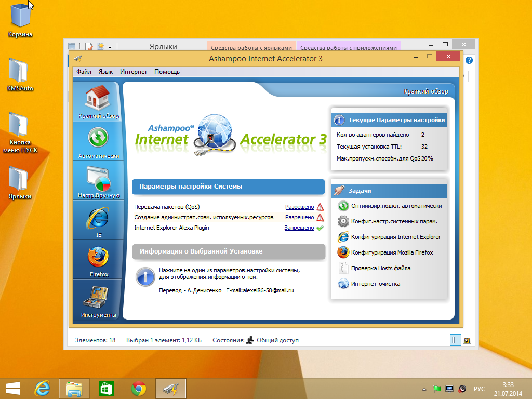The height and width of the screenshot is (399, 532).
Task: Open the Firefox sidebar section
Action: pos(98,261)
